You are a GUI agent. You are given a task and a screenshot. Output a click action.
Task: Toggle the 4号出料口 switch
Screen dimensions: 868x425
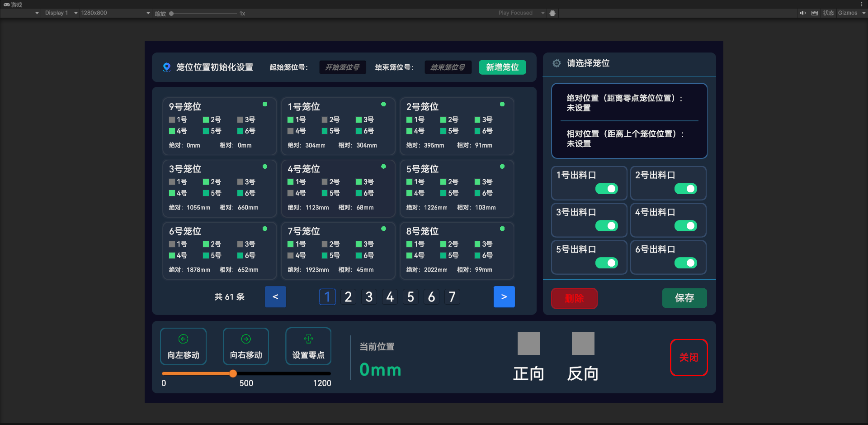pyautogui.click(x=686, y=226)
